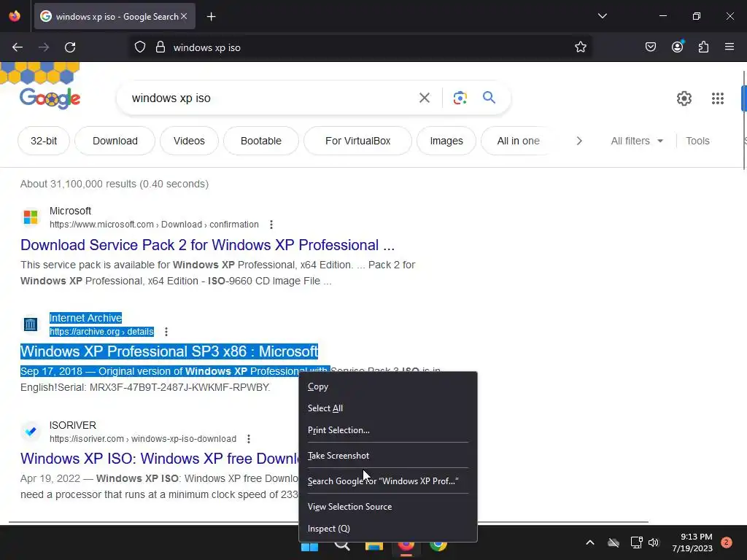This screenshot has height=560, width=747.
Task: Search by image with Google Lens icon
Action: [460, 98]
